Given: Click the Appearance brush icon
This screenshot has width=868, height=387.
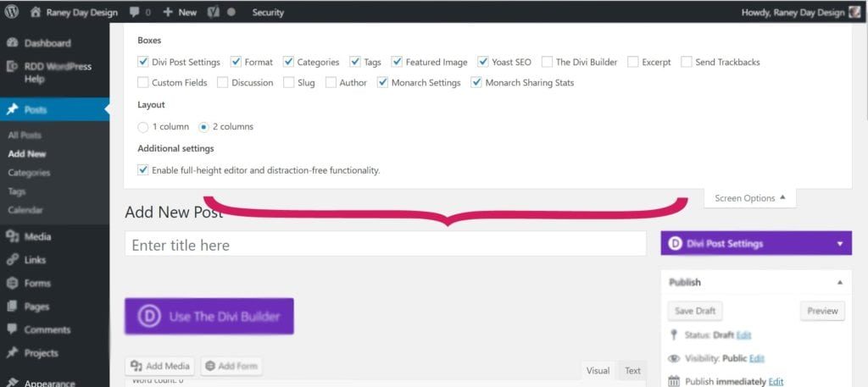Looking at the screenshot, I should point(13,382).
